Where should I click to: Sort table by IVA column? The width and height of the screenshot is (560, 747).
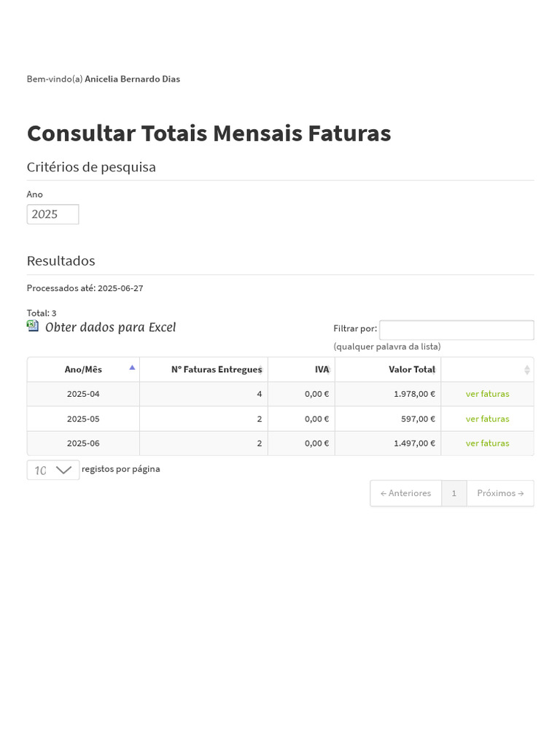[322, 370]
